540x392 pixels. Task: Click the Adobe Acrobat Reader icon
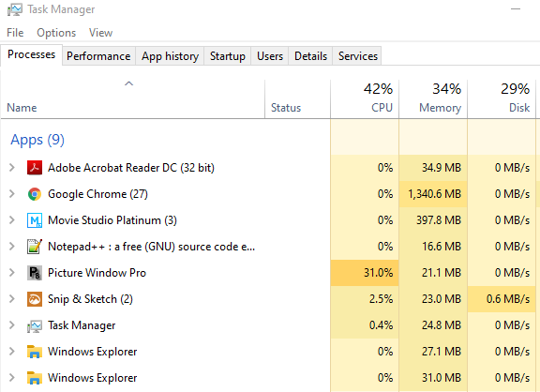point(35,168)
